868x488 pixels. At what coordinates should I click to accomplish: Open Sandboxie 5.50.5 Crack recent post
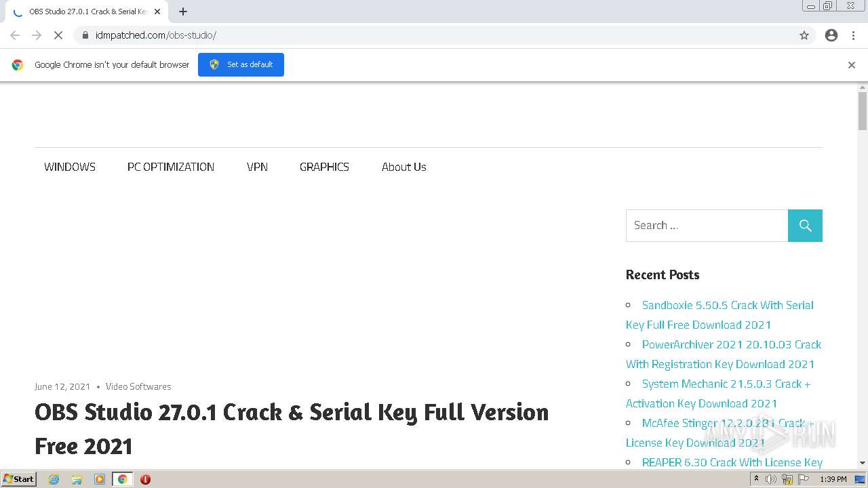tap(719, 314)
